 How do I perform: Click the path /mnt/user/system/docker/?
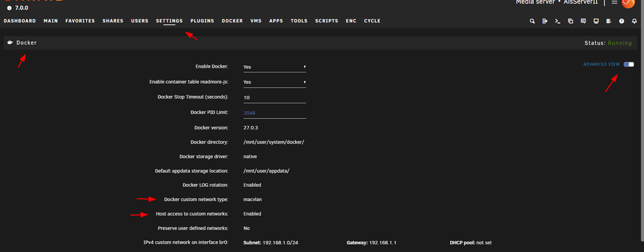(274, 142)
